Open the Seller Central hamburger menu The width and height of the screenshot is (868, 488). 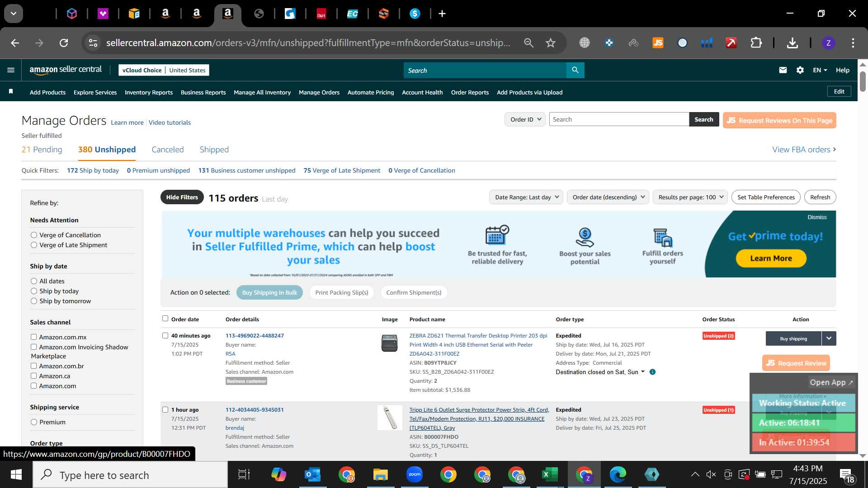11,70
